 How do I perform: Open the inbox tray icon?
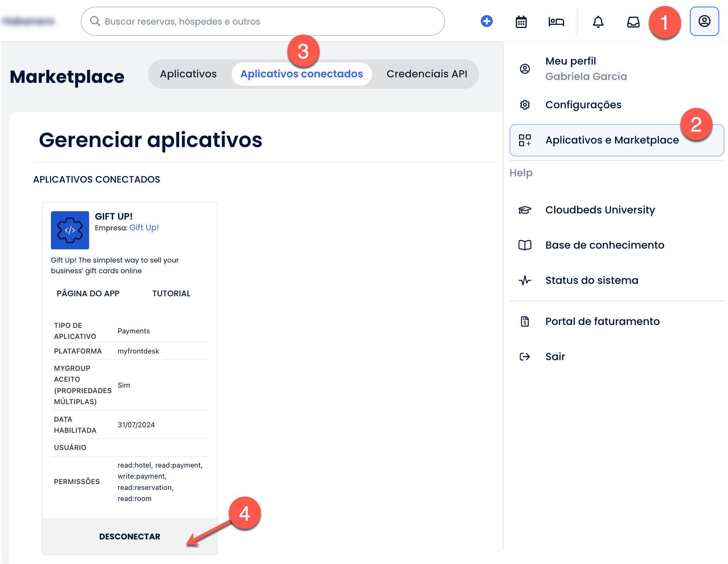pyautogui.click(x=633, y=22)
